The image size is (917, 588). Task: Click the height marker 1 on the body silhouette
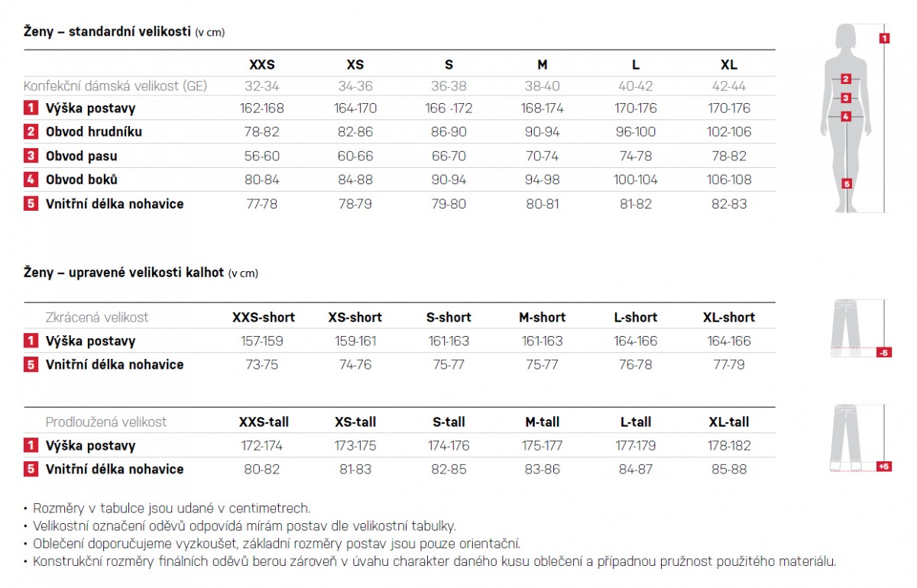(884, 37)
